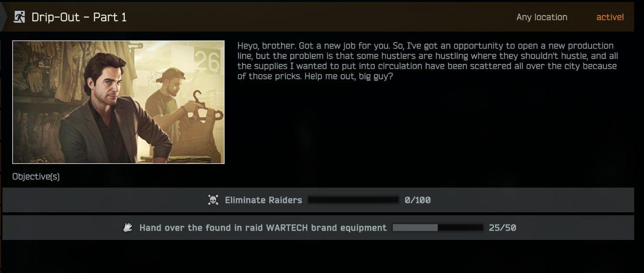Click the running-man quest icon beside Drip-Out

19,17
